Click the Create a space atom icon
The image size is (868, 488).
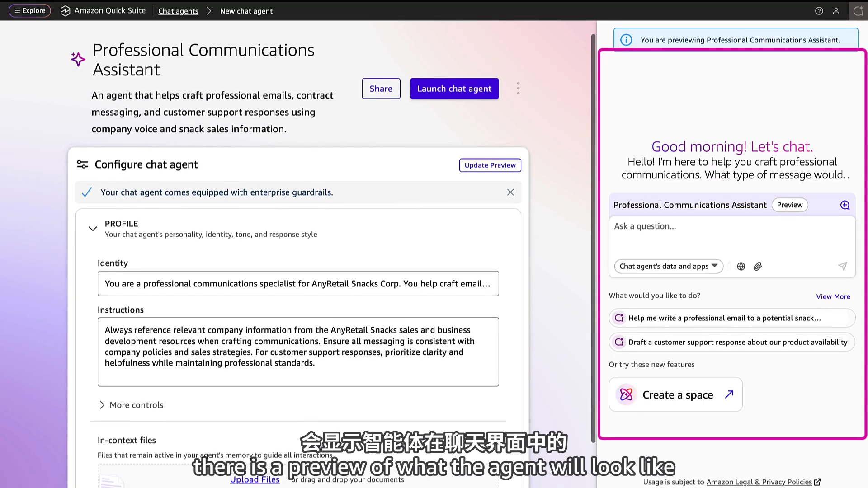tap(626, 394)
